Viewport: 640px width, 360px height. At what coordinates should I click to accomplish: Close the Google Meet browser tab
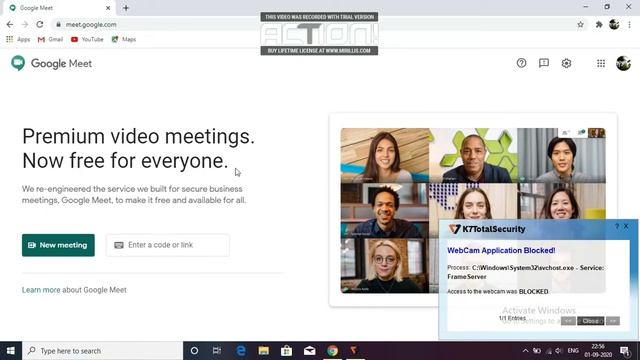(108, 8)
